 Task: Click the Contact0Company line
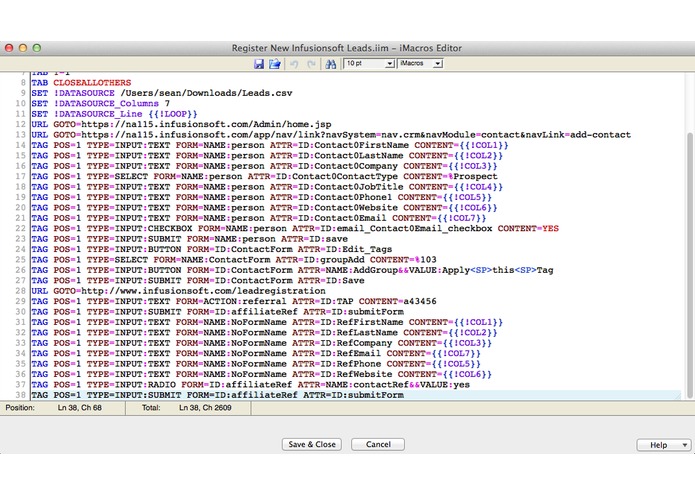coord(264,166)
